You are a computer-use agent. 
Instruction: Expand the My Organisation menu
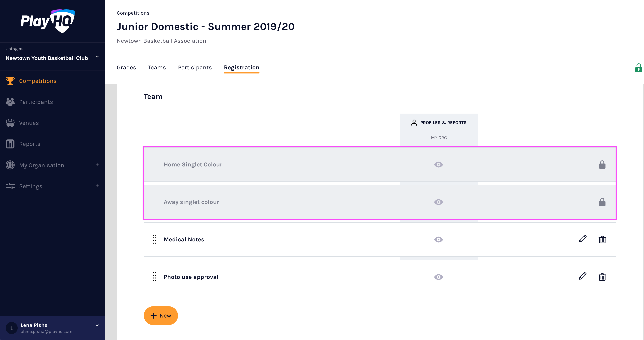click(x=97, y=165)
